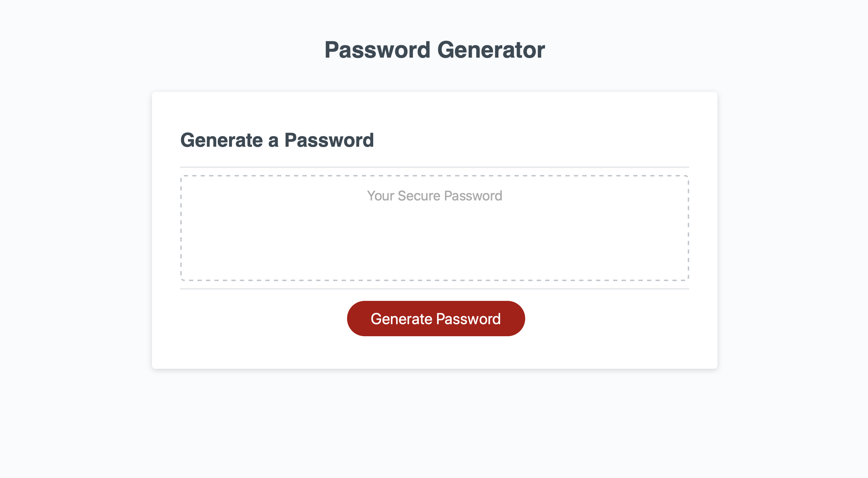Select the Password Generator page title
Screen dimensions: 868x478
coord(435,49)
